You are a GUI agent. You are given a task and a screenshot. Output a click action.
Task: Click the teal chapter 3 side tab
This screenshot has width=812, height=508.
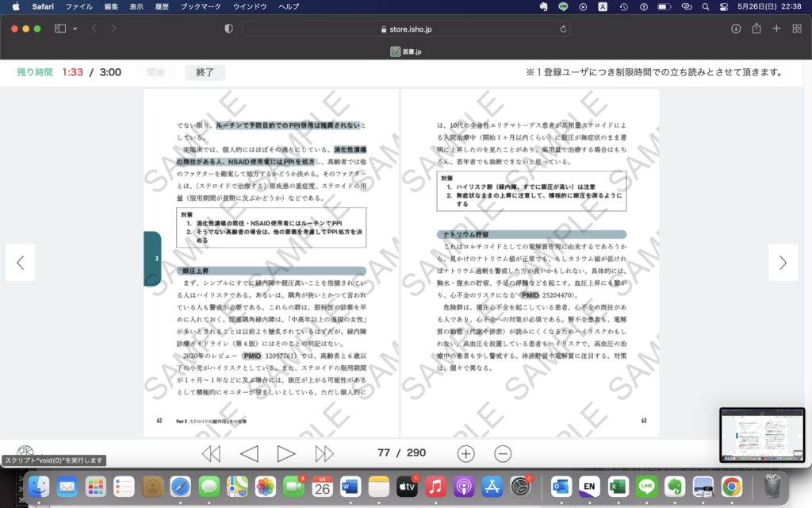click(152, 259)
